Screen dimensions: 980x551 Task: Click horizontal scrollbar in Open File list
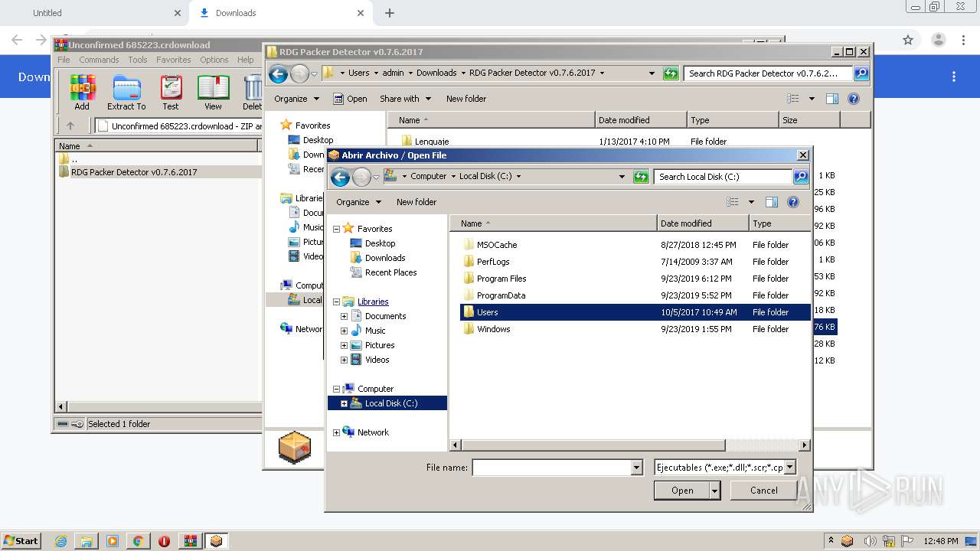coord(593,445)
